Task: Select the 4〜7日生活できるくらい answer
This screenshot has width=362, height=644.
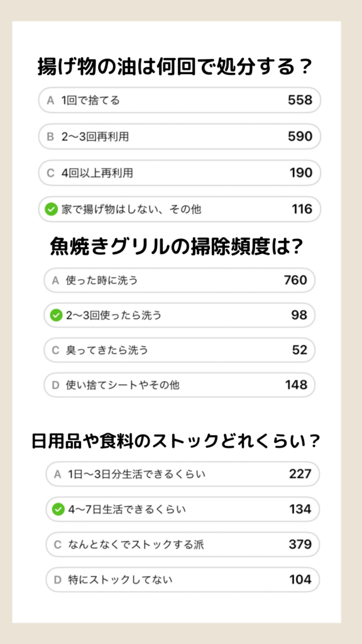Action: [x=183, y=509]
